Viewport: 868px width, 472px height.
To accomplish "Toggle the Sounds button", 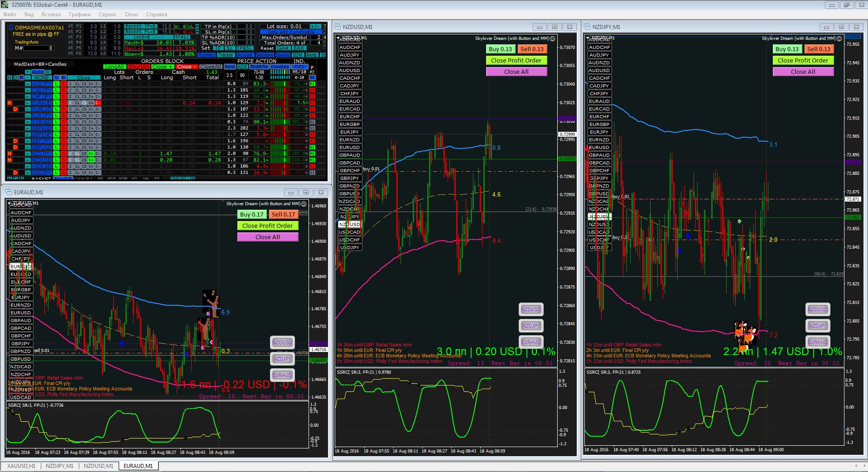I will 283,55.
